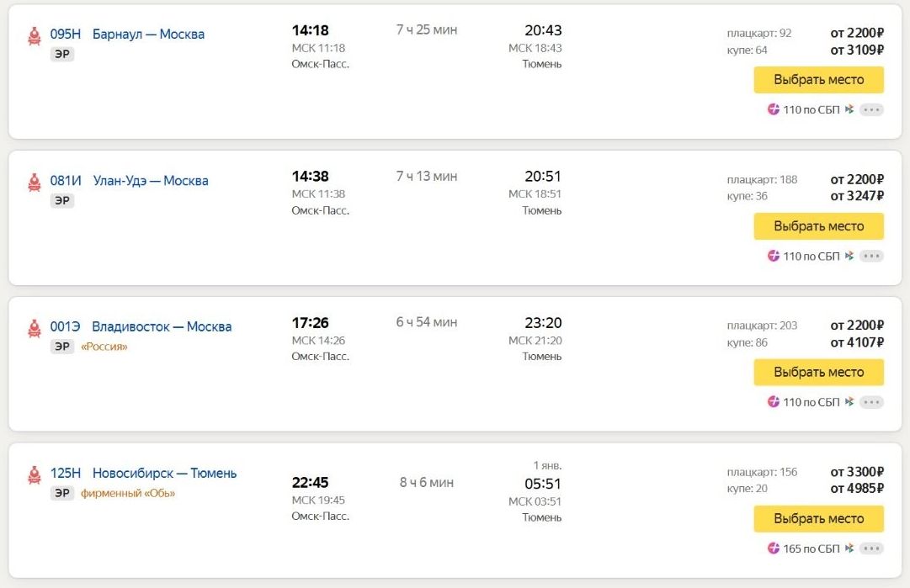Click the «Россия» branded train label
The image size is (910, 588).
pos(104,347)
